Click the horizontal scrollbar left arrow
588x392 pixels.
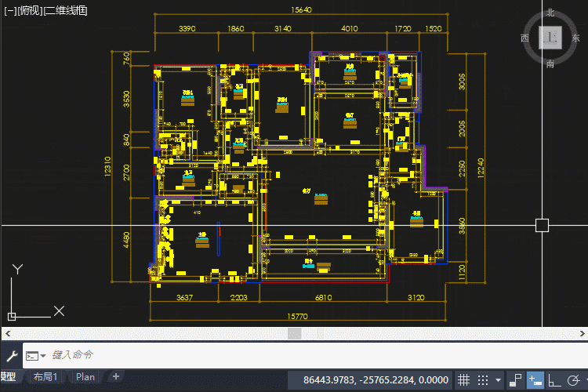pyautogui.click(x=8, y=333)
